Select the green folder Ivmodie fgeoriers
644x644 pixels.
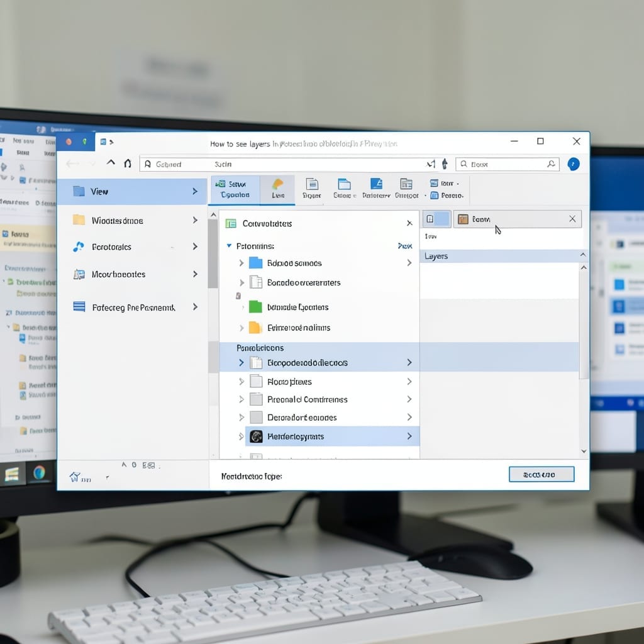(x=255, y=306)
